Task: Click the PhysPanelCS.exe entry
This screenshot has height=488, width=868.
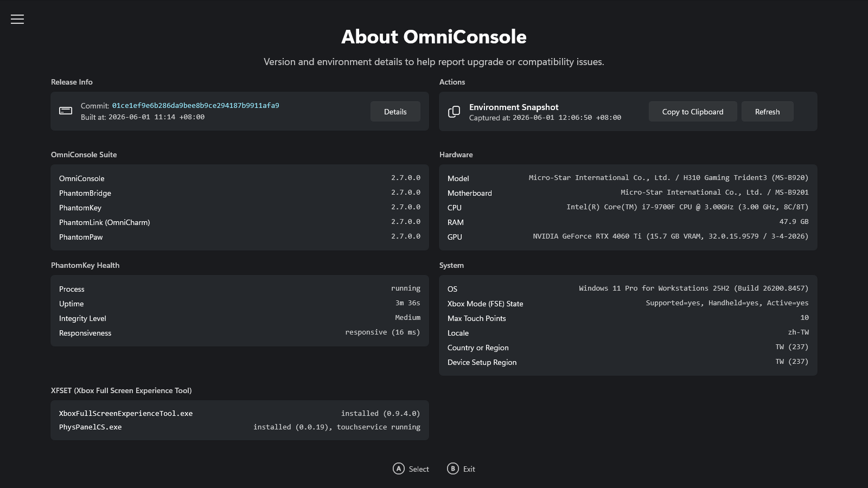Action: pos(91,427)
